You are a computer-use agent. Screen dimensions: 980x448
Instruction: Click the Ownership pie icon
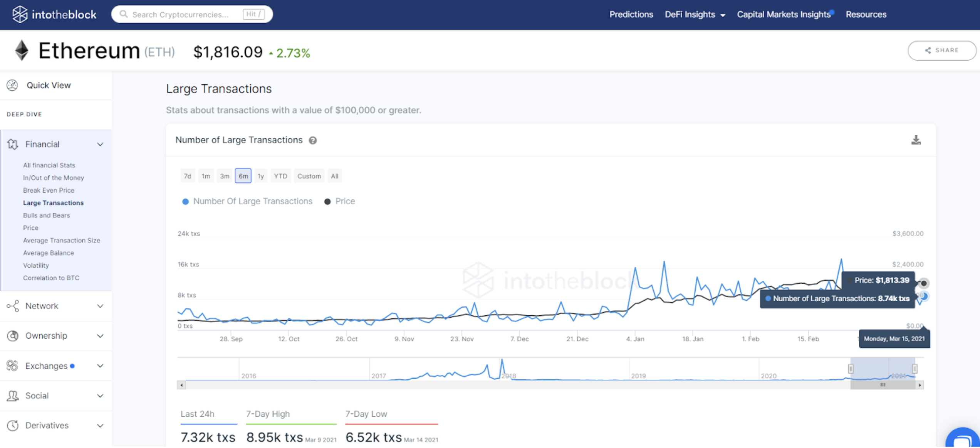(x=13, y=336)
